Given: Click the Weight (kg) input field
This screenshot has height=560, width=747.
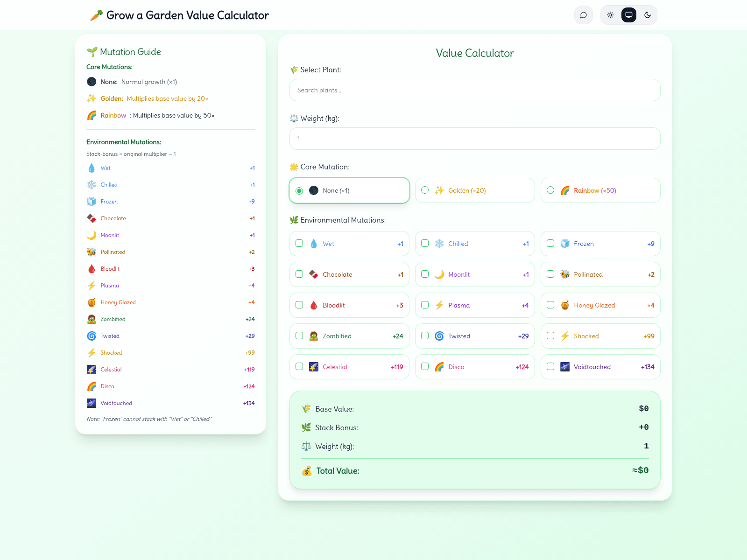Looking at the screenshot, I should click(x=475, y=139).
